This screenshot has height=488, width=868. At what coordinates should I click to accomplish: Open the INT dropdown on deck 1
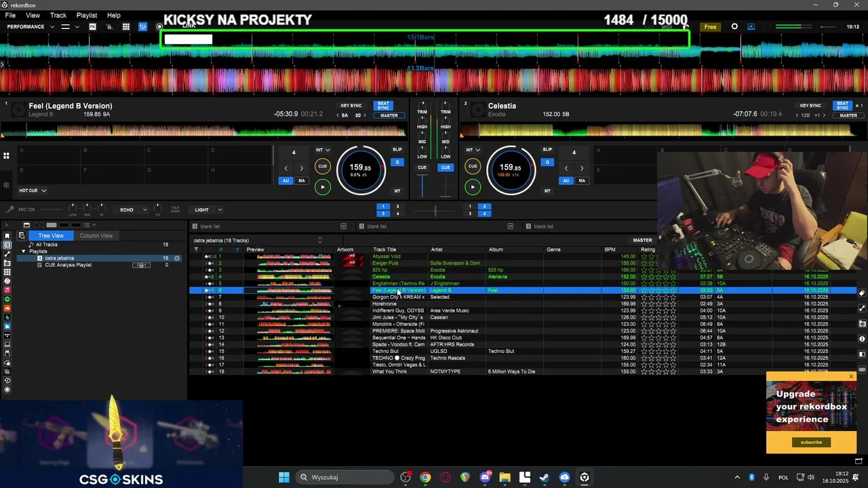pyautogui.click(x=323, y=150)
